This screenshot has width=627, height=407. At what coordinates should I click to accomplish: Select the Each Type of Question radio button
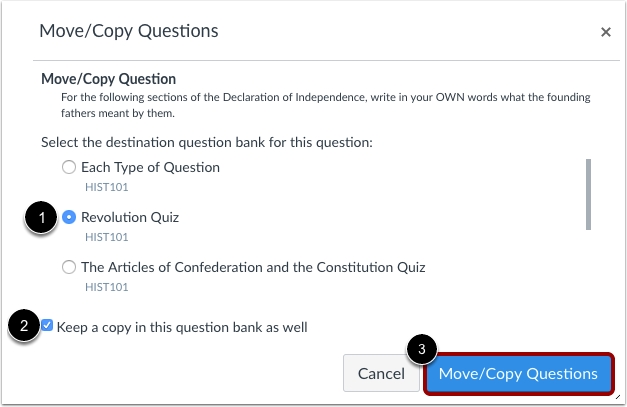[69, 168]
